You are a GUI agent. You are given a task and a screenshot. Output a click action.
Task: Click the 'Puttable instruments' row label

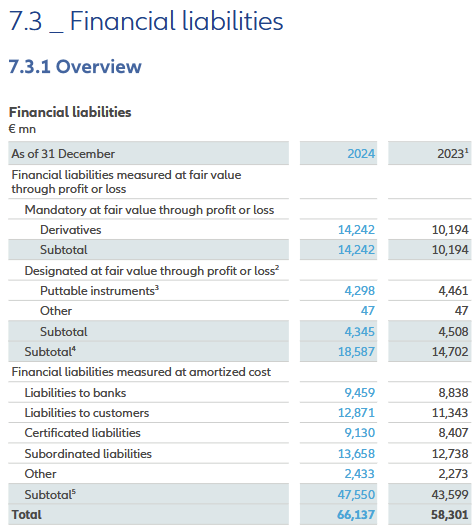point(99,291)
